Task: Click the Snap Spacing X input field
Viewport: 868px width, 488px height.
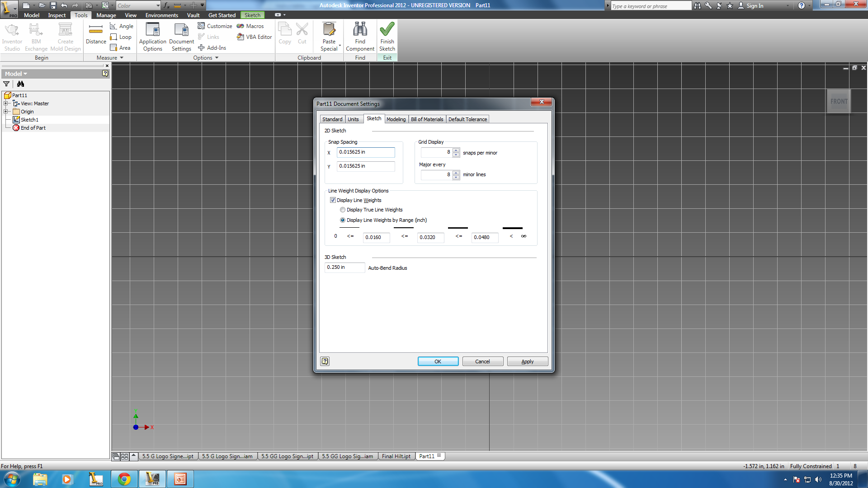Action: [366, 152]
